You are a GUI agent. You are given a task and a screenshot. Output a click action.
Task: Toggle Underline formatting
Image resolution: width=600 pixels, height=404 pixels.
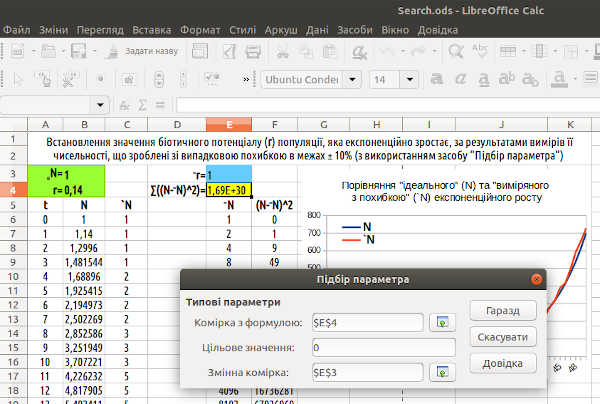point(484,79)
